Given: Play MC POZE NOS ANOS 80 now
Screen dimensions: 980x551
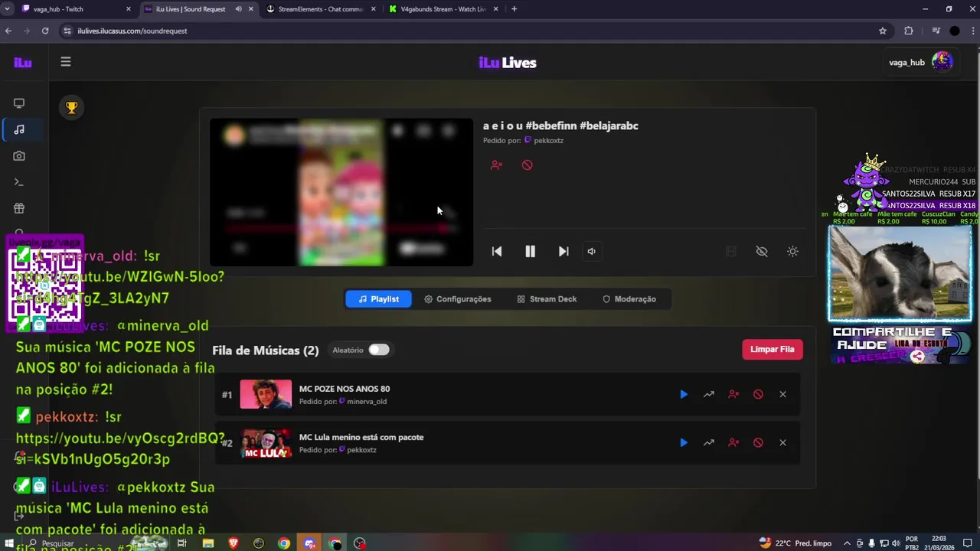Looking at the screenshot, I should pyautogui.click(x=684, y=394).
